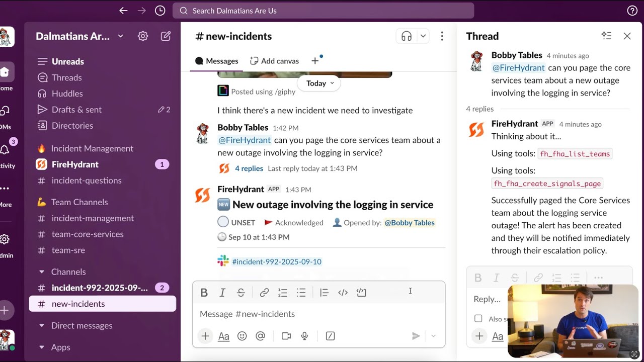
Task: Collapse the Channels section
Action: 42,271
